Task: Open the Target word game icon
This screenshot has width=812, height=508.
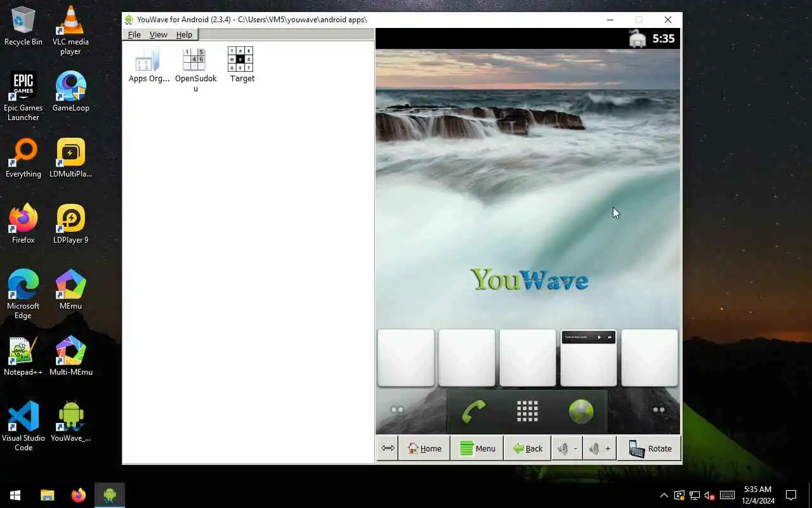Action: click(241, 65)
